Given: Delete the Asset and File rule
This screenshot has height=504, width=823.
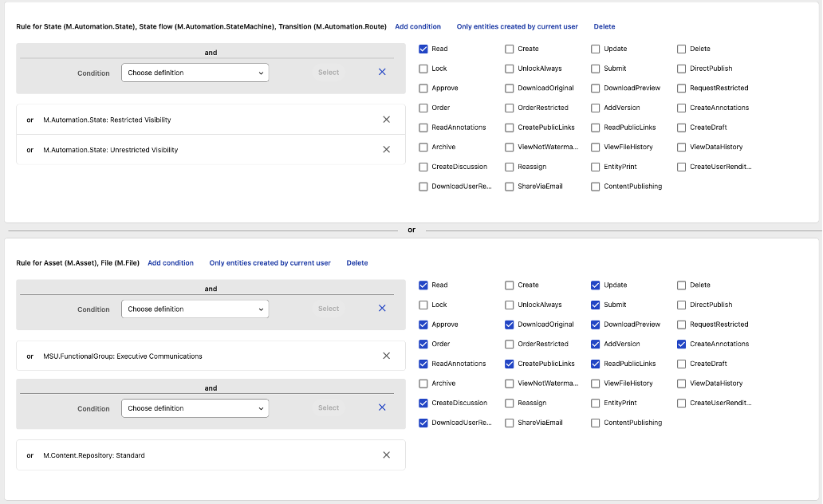Looking at the screenshot, I should tap(357, 262).
